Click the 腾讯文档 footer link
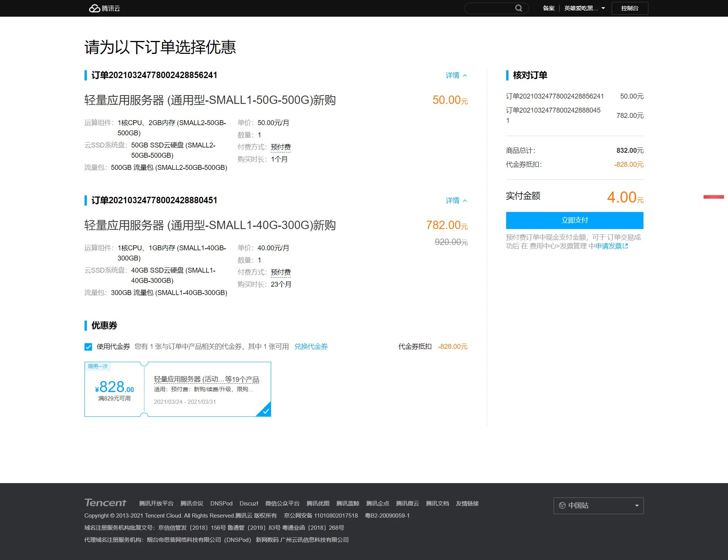The width and height of the screenshot is (728, 560). 437,504
